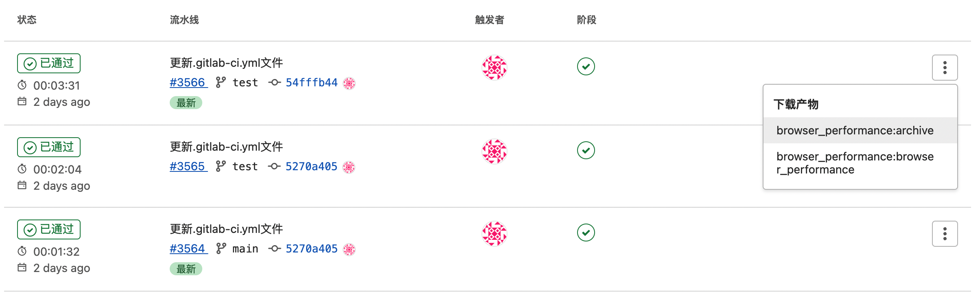Click stage status icon for pipeline #3564
The image size is (980, 294).
[x=586, y=233]
